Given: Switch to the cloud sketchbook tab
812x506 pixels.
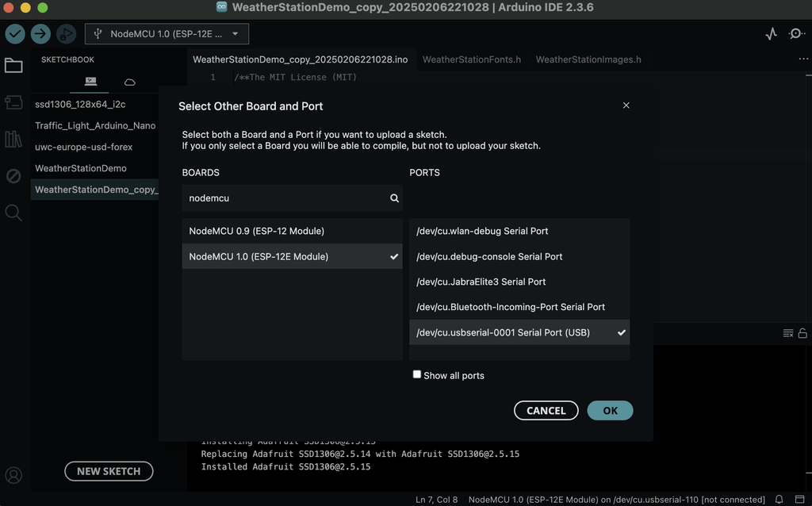Looking at the screenshot, I should pos(130,82).
